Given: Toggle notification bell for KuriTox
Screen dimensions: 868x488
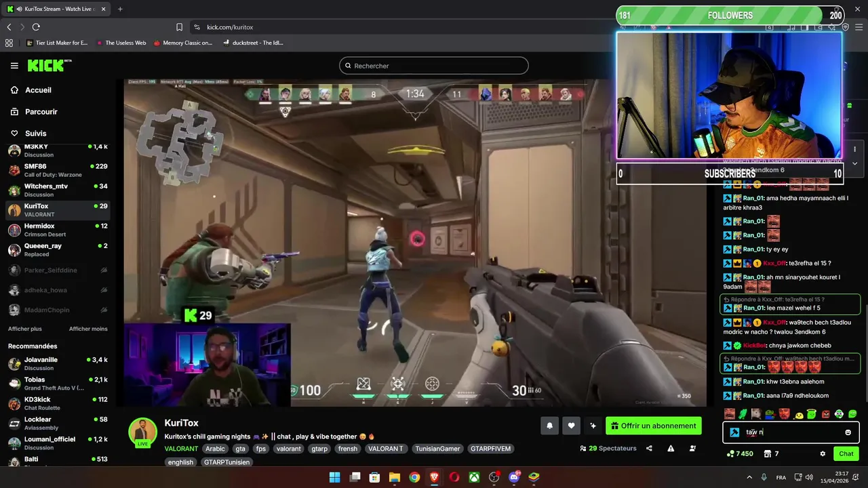Looking at the screenshot, I should [x=550, y=426].
